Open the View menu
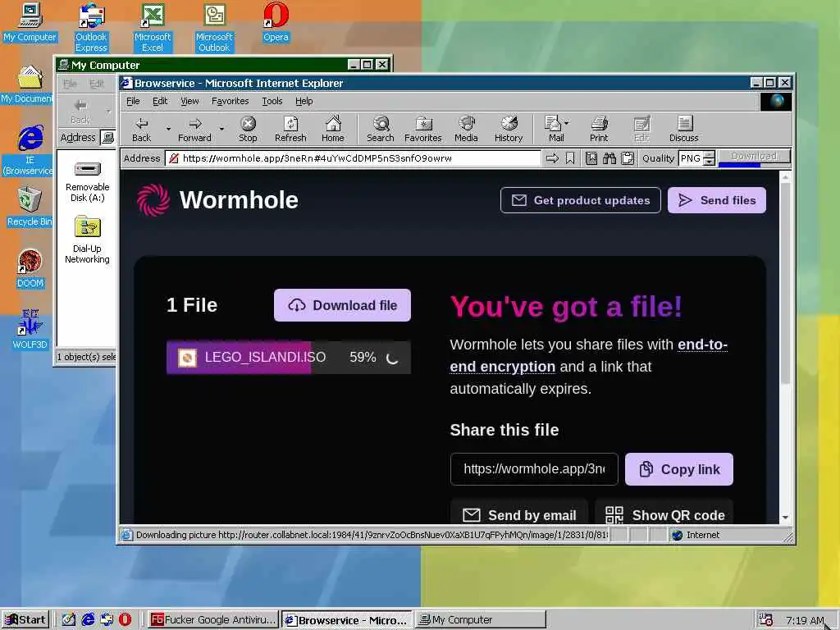The width and height of the screenshot is (840, 630). click(x=189, y=101)
